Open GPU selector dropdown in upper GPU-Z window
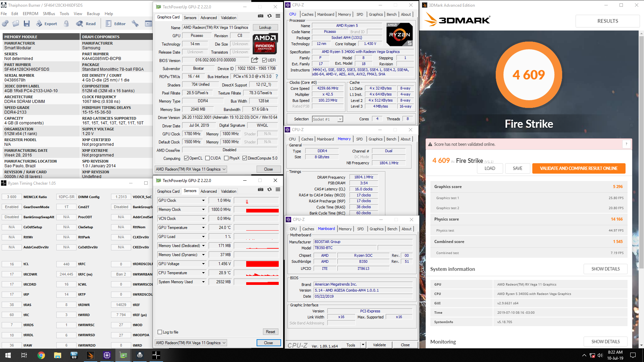 (x=191, y=169)
